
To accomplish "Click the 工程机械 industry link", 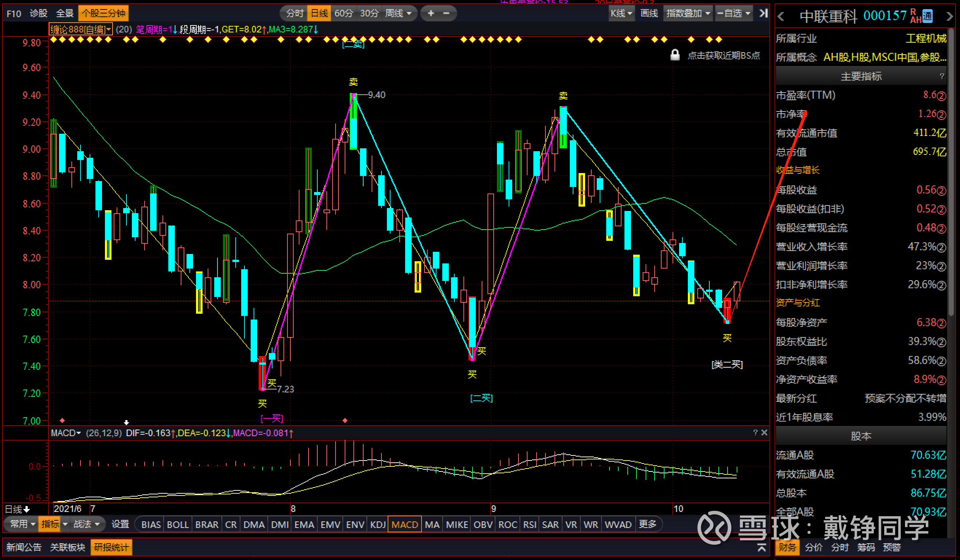I will tap(926, 39).
